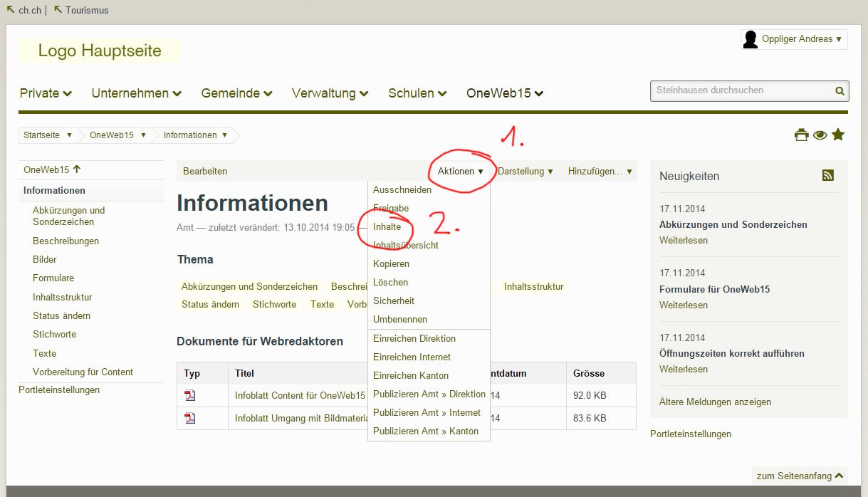Click the user avatar icon

(x=751, y=39)
